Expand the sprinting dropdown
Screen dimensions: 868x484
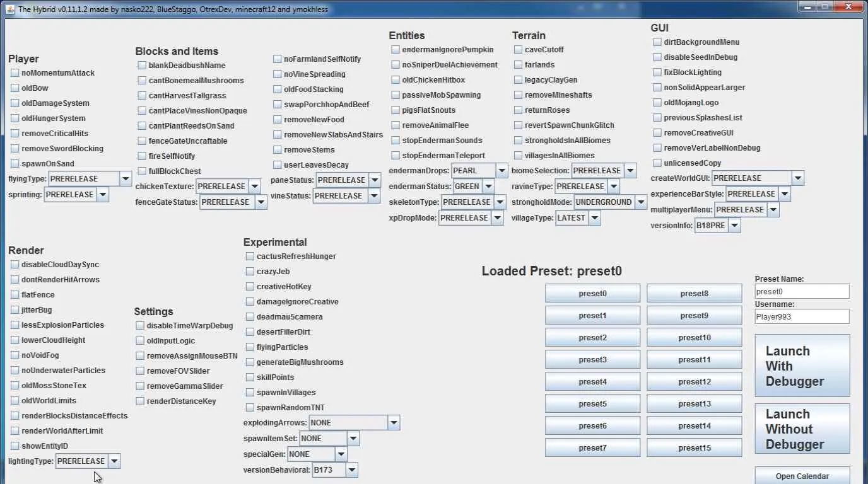point(76,195)
